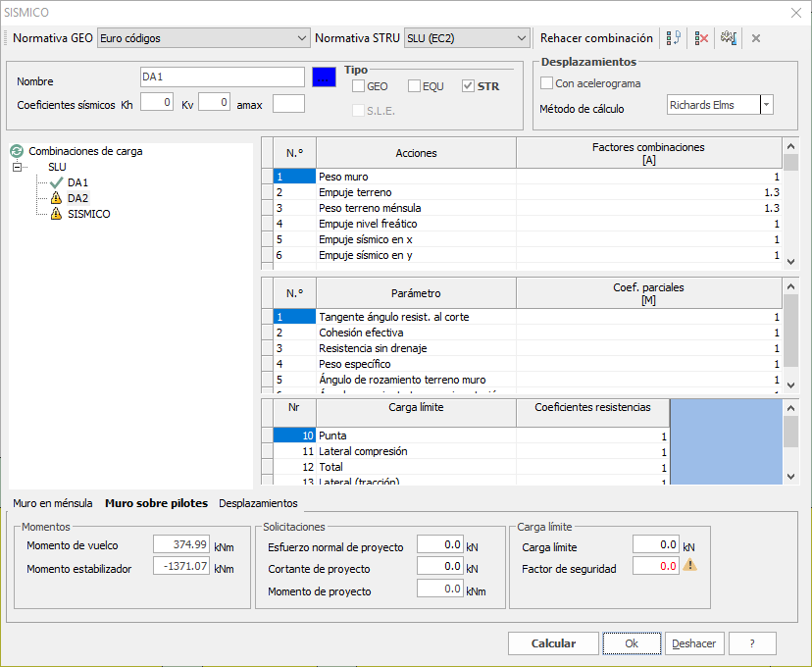812x667 pixels.
Task: Click the delete combination icon with red X
Action: (701, 38)
